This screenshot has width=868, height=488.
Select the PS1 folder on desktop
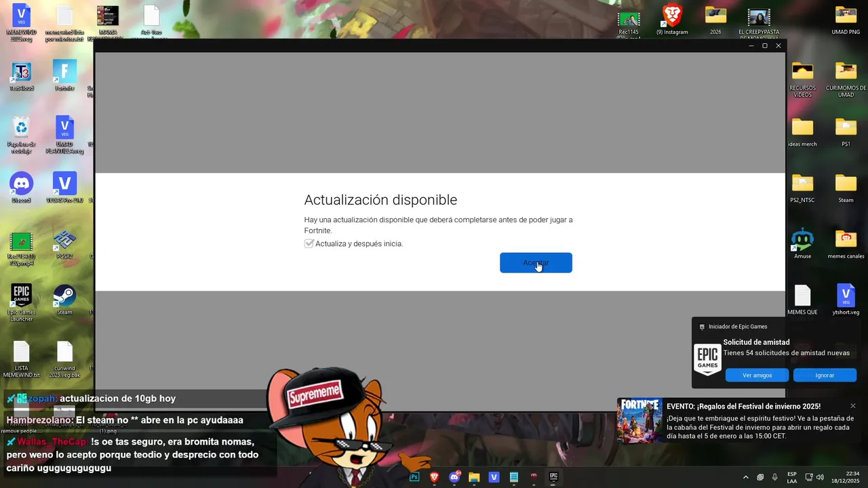846,132
